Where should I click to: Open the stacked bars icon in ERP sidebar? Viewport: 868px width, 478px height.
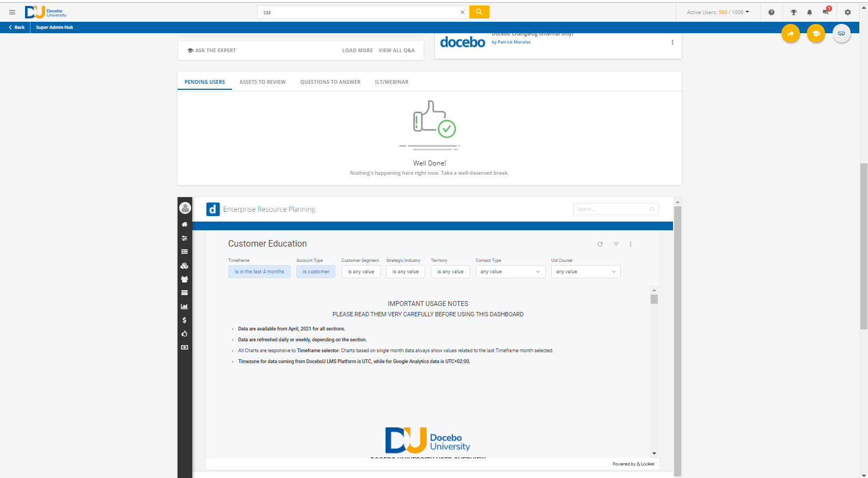coord(185,293)
